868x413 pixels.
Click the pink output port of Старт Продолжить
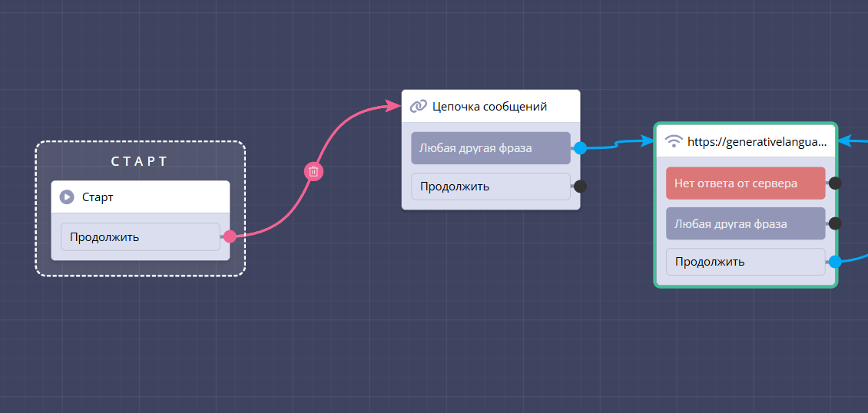(230, 236)
